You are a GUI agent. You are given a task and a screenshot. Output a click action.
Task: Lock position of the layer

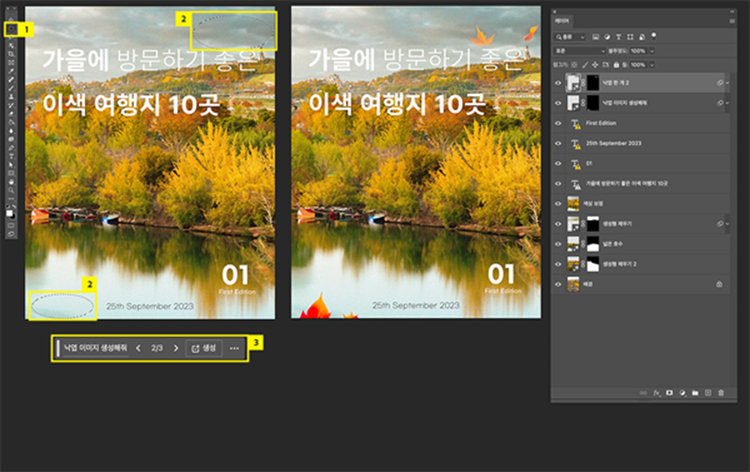[x=595, y=65]
